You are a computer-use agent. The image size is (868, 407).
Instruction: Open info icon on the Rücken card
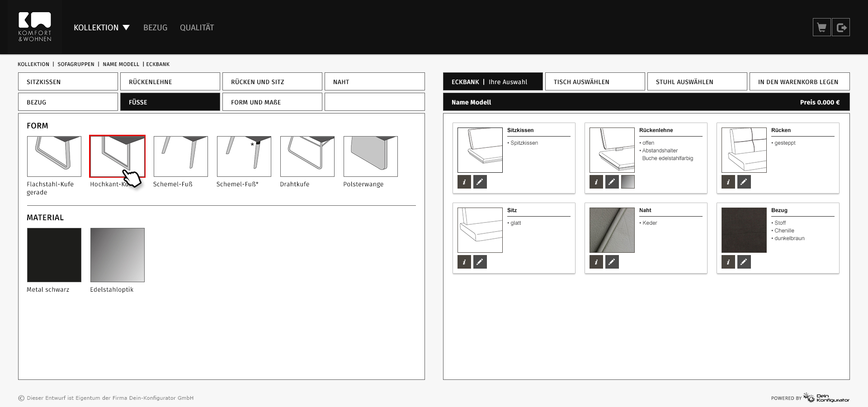(728, 182)
